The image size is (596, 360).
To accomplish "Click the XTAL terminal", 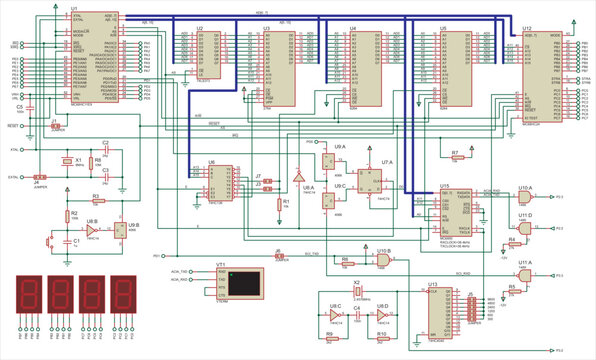I will tap(22, 150).
